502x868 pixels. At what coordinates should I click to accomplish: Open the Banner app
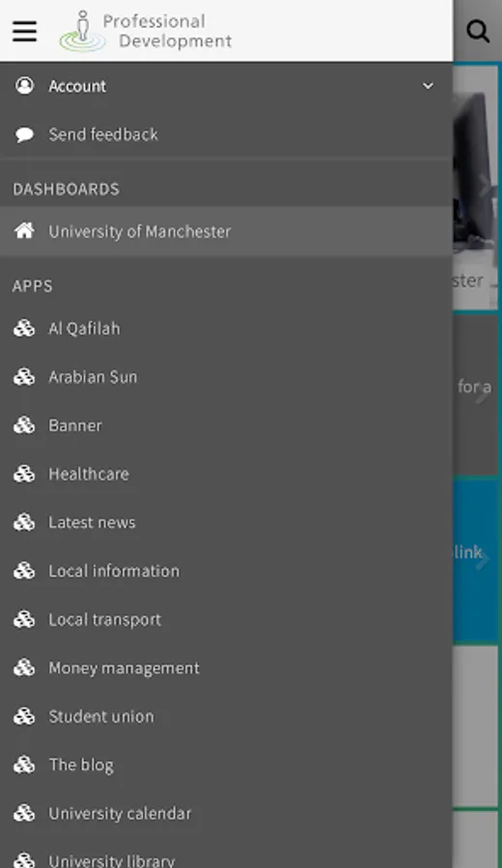(226, 425)
